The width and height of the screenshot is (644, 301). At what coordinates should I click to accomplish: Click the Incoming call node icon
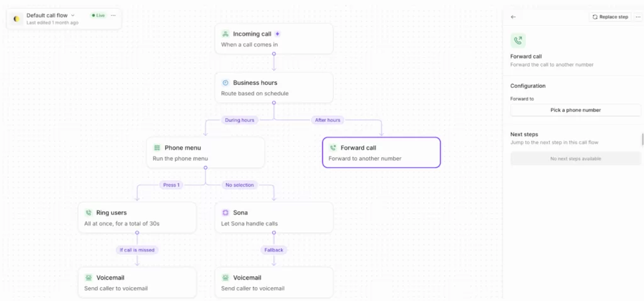point(226,34)
